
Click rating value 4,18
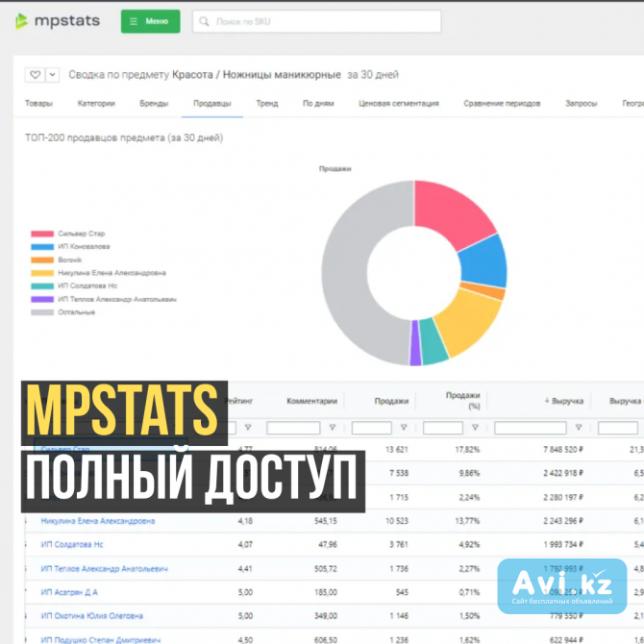point(245,521)
